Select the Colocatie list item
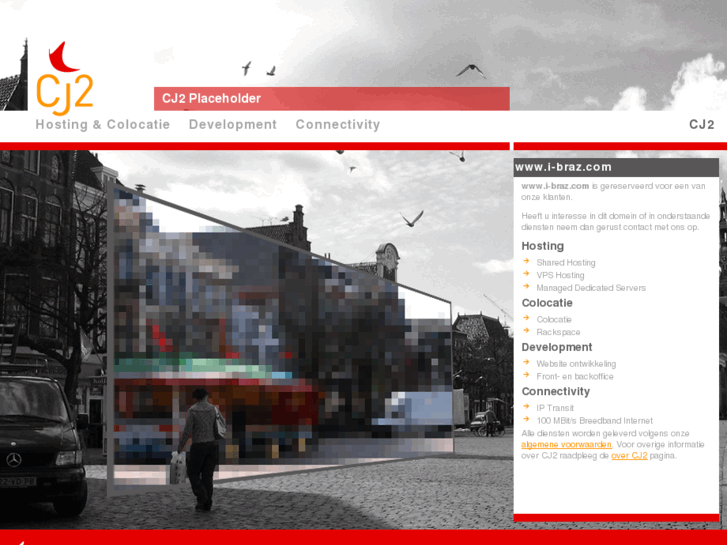727x545 pixels. tap(554, 319)
